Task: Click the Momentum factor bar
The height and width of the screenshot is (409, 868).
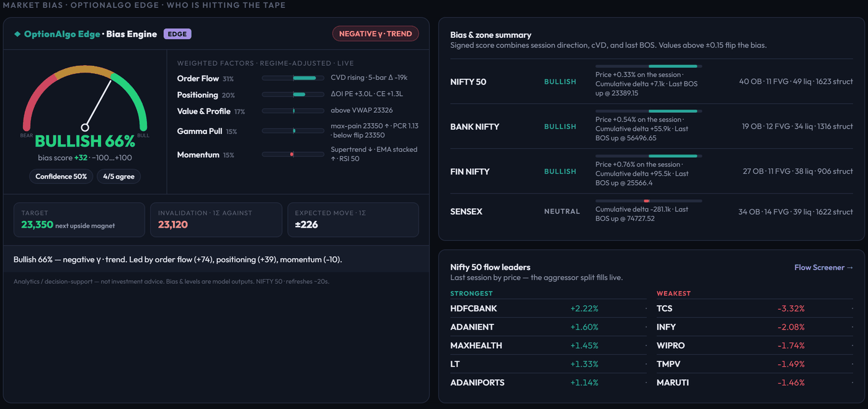Action: [293, 154]
